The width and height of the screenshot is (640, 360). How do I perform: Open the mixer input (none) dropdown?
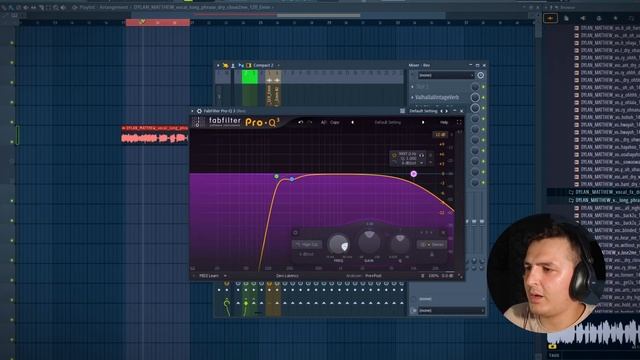point(446,76)
